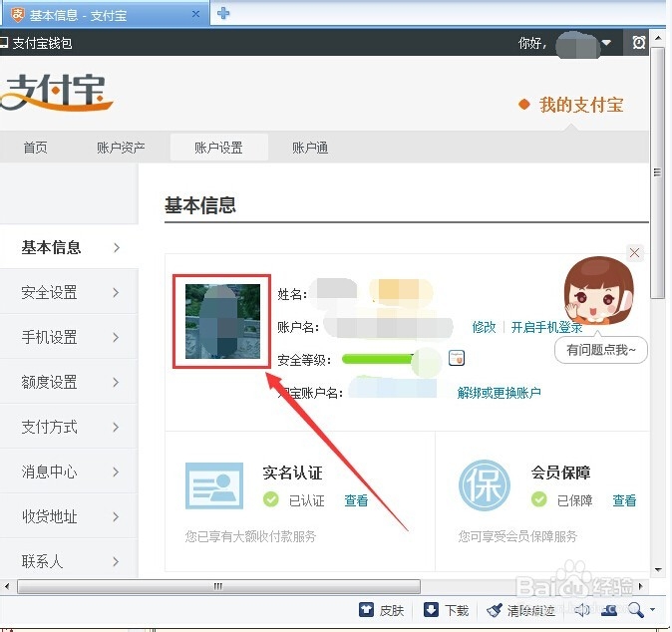Go to 首页 navigation tab
672x632 pixels.
(35, 148)
